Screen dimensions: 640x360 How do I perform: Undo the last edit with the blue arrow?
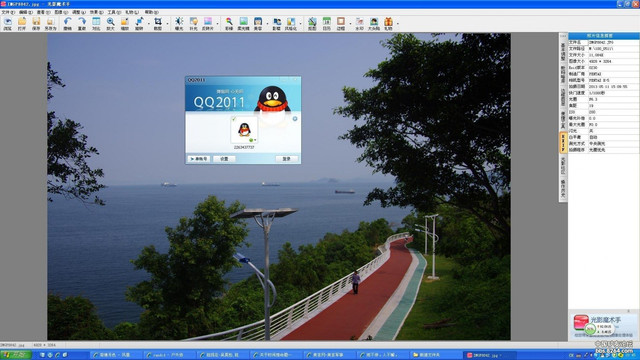point(67,24)
